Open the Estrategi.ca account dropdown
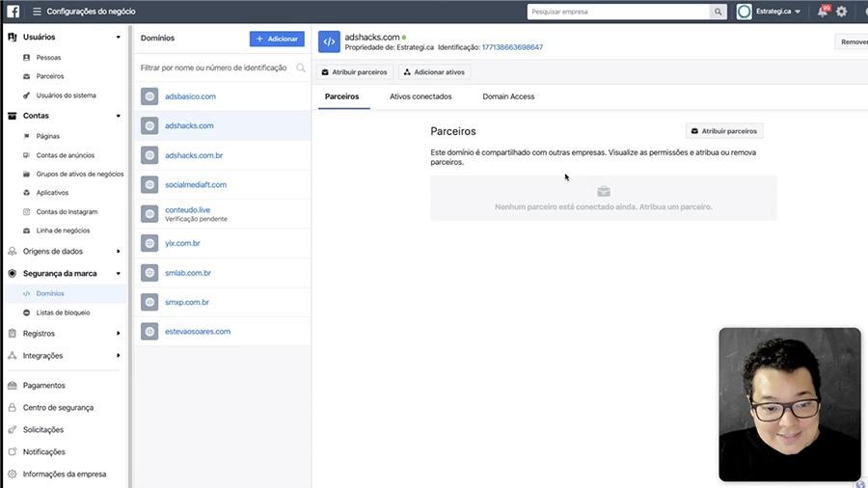Image resolution: width=868 pixels, height=488 pixels. pos(777,12)
